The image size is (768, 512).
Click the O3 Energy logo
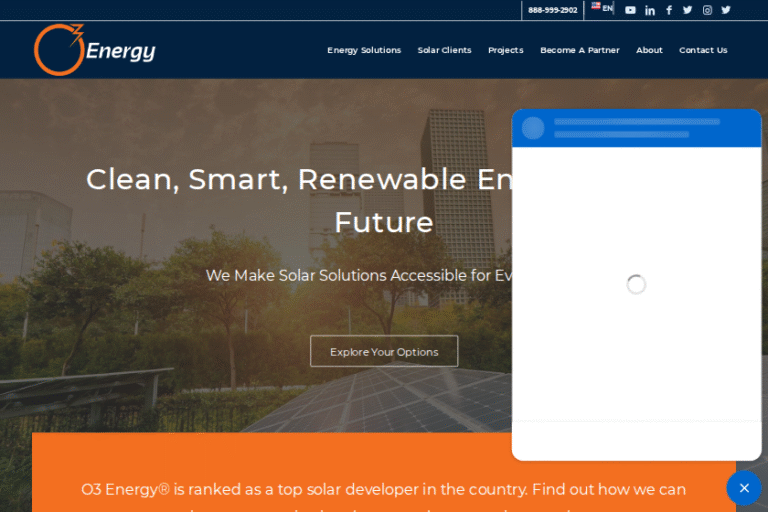[x=94, y=50]
